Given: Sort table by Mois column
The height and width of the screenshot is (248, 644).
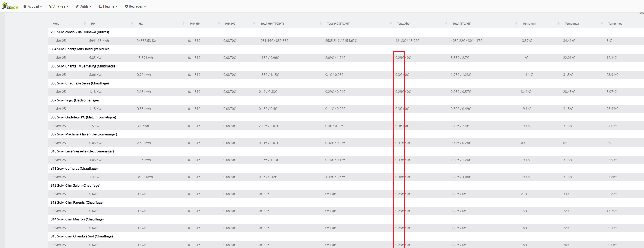Looking at the screenshot, I should [x=56, y=24].
